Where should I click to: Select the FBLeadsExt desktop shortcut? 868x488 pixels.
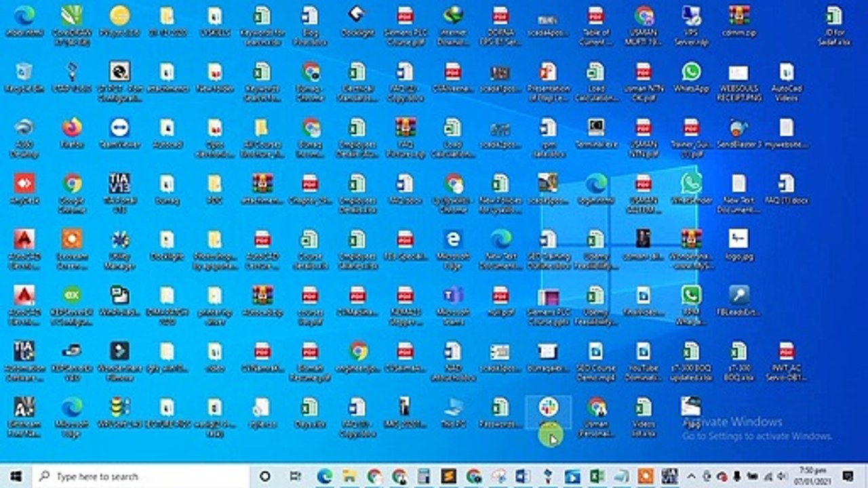pos(738,300)
